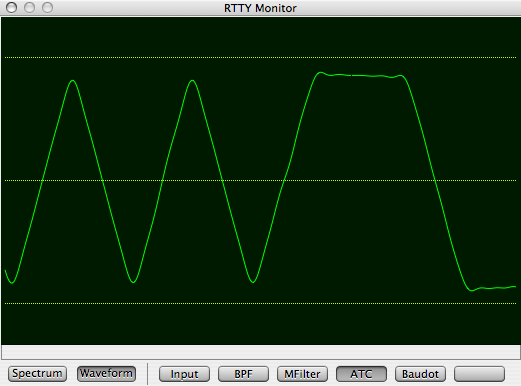Select the Waveform view button
The width and height of the screenshot is (521, 386).
click(x=106, y=374)
